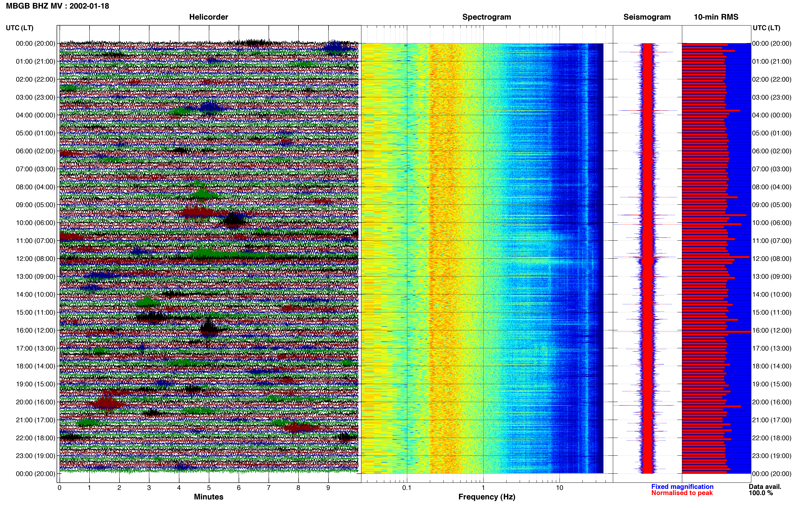Click the '10-min RMS' panel heading

pos(716,17)
